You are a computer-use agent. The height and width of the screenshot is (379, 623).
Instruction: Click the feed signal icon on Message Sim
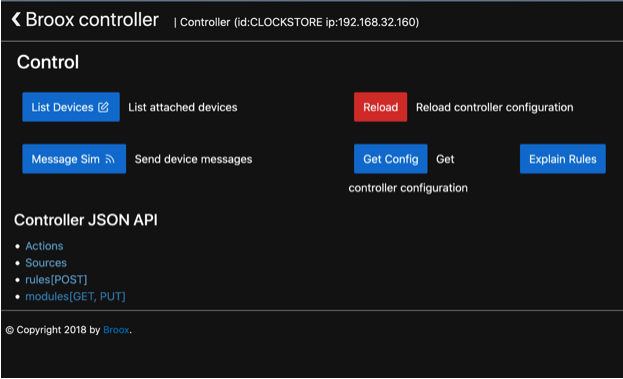click(x=110, y=159)
